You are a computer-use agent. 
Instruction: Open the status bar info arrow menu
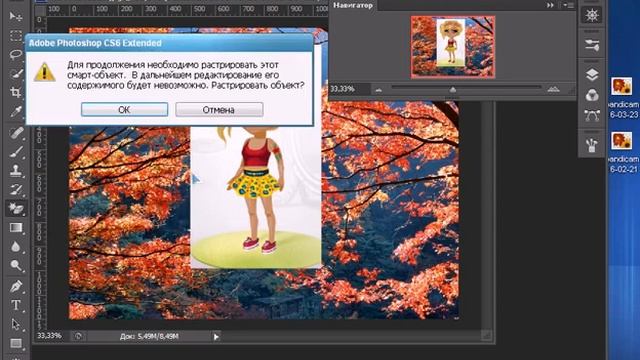216,337
